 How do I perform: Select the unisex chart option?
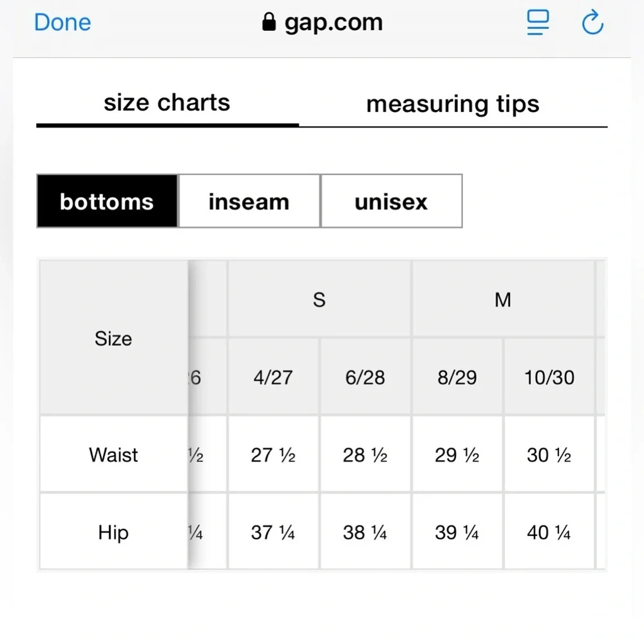tap(391, 202)
